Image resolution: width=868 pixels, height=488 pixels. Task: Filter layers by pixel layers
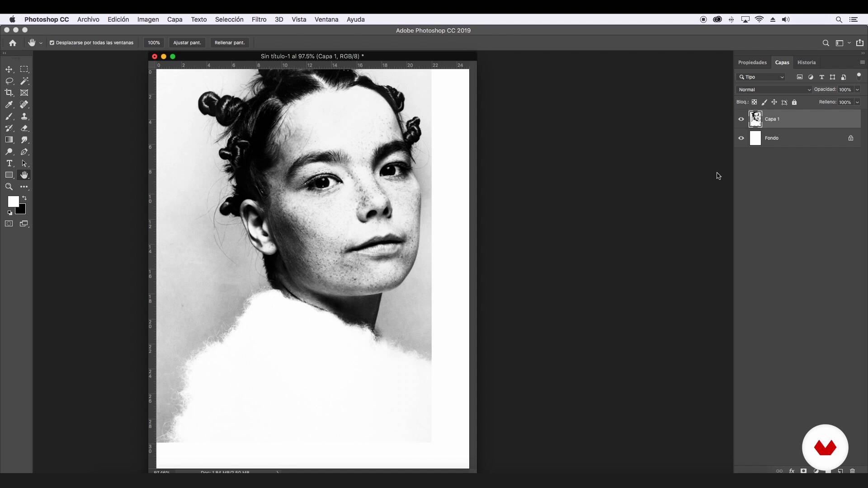click(800, 77)
